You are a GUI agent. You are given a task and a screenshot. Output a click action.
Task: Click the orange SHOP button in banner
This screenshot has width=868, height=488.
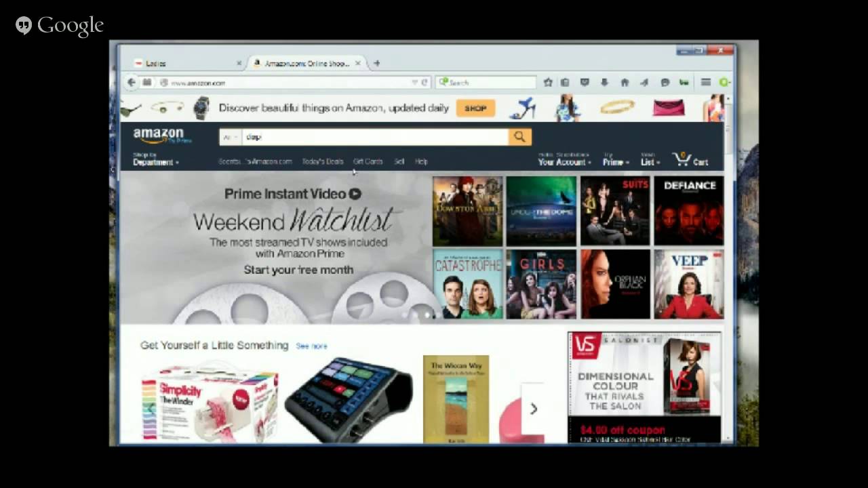point(475,108)
